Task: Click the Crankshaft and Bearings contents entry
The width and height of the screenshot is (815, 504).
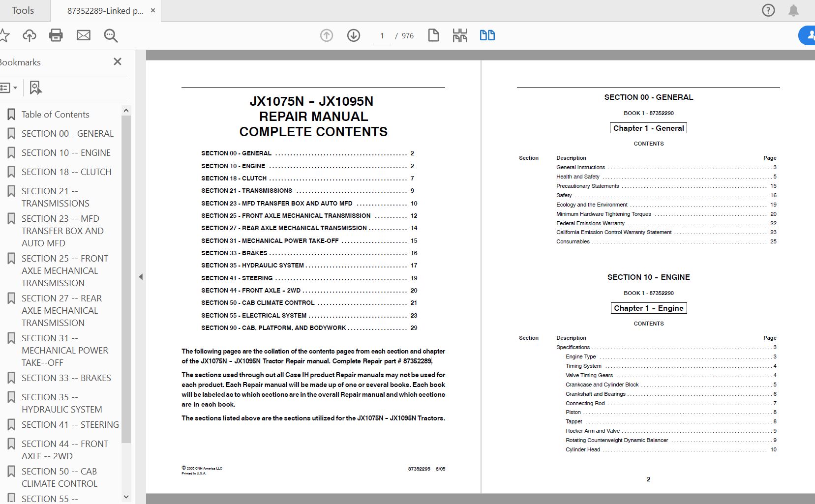Action: [x=671, y=394]
